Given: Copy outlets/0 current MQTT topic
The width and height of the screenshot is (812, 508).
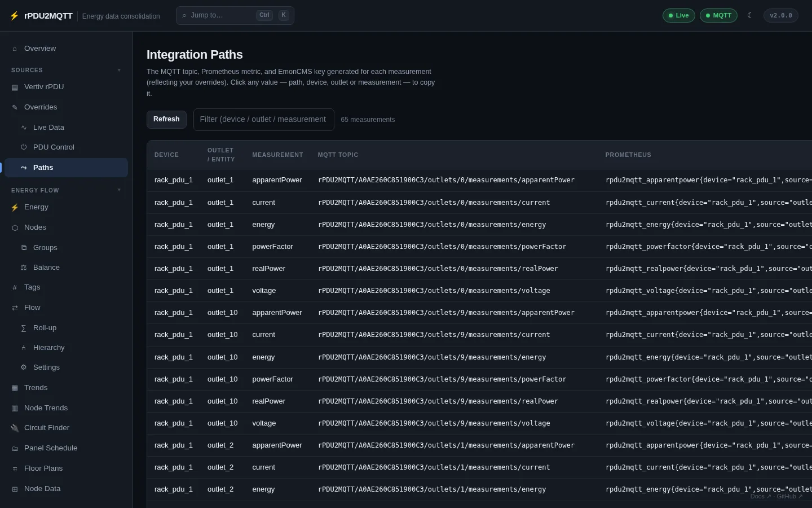Looking at the screenshot, I should click(x=434, y=202).
